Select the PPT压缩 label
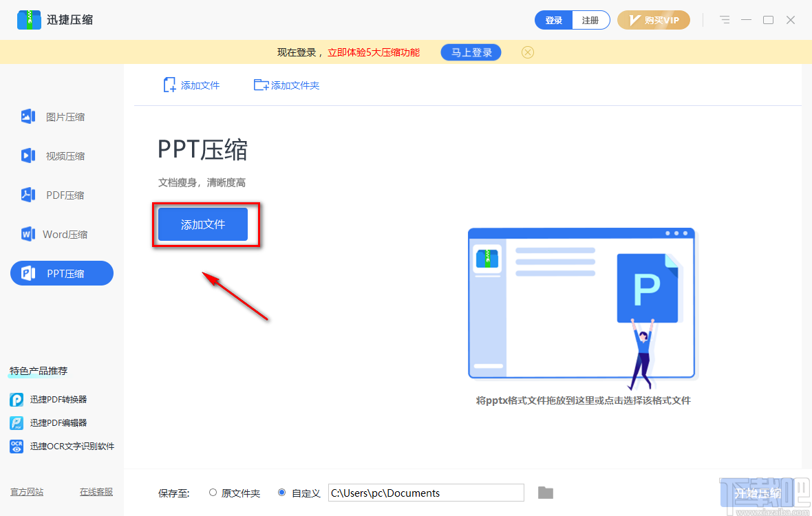The height and width of the screenshot is (516, 812). tap(65, 274)
